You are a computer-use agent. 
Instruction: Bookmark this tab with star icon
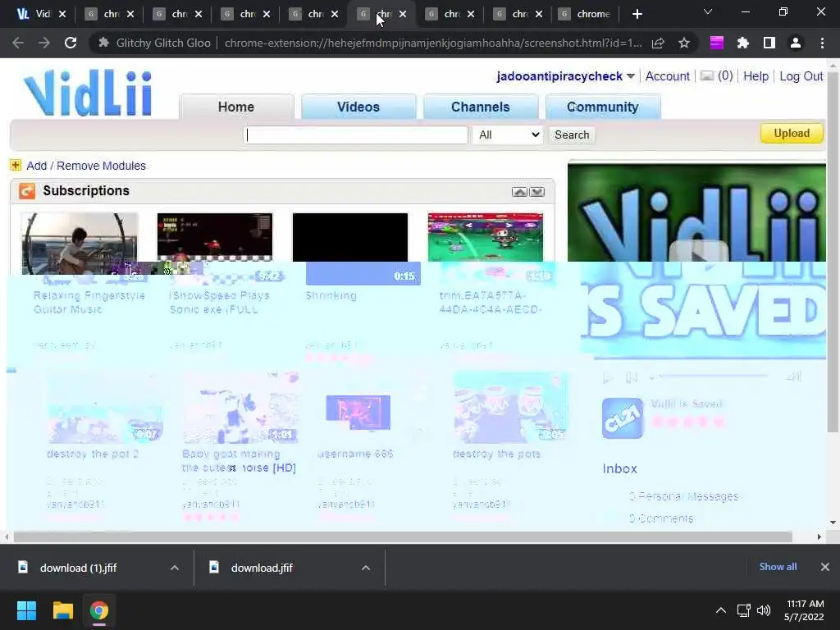[683, 43]
